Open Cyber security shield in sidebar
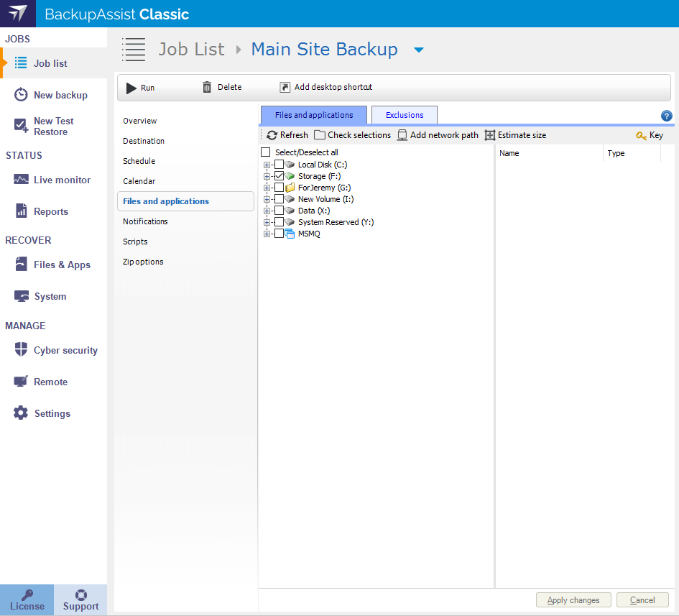 coord(22,350)
